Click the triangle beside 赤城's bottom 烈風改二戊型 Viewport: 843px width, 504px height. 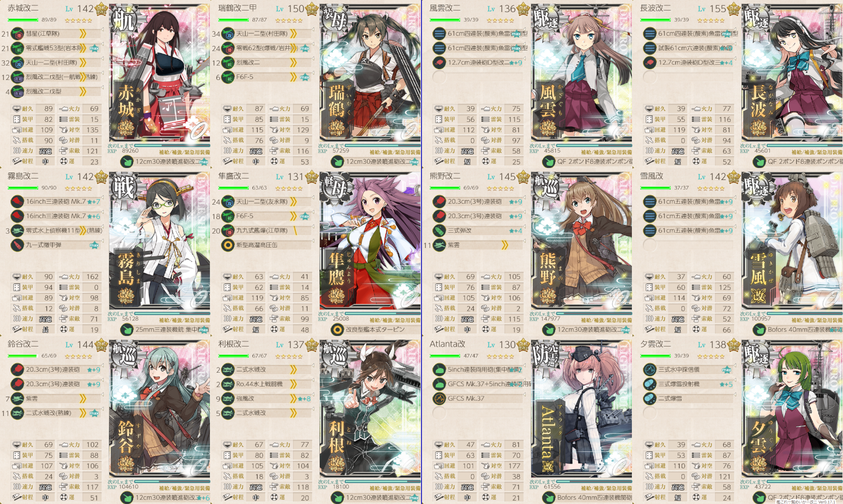[102, 87]
